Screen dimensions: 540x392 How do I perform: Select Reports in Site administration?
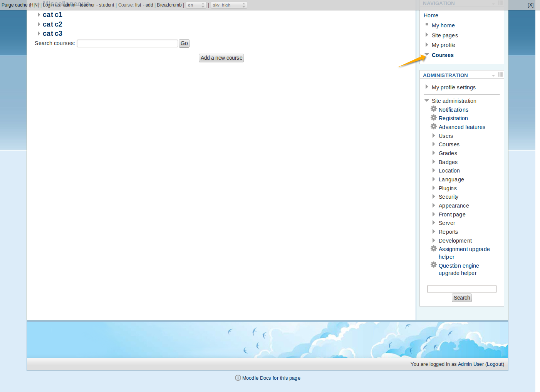448,232
